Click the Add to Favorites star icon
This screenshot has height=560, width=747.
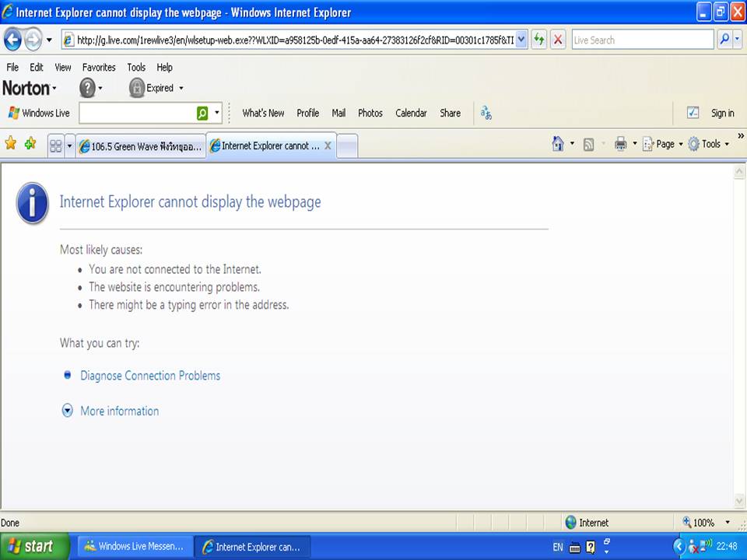30,143
